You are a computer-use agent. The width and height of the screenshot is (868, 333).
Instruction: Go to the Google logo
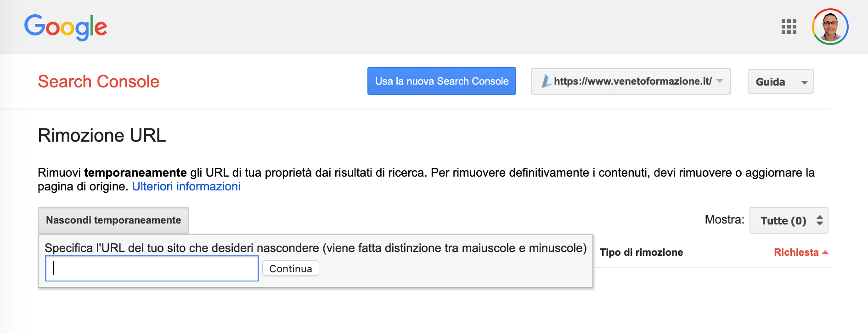point(66,27)
